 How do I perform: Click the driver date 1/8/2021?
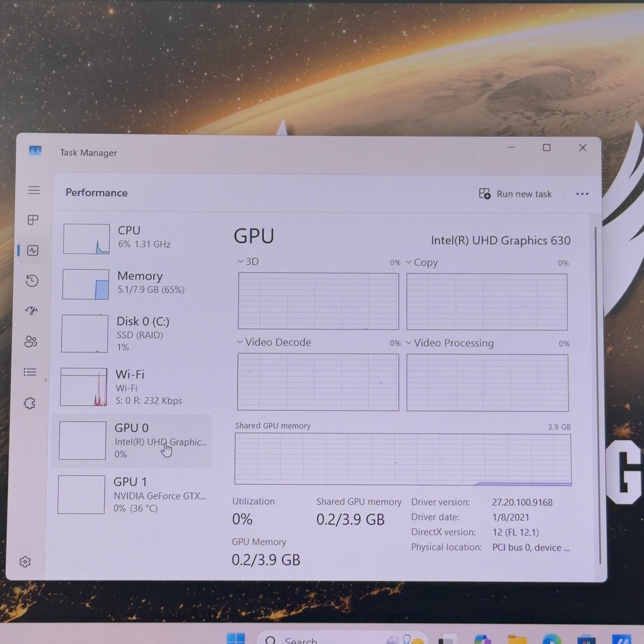point(511,517)
